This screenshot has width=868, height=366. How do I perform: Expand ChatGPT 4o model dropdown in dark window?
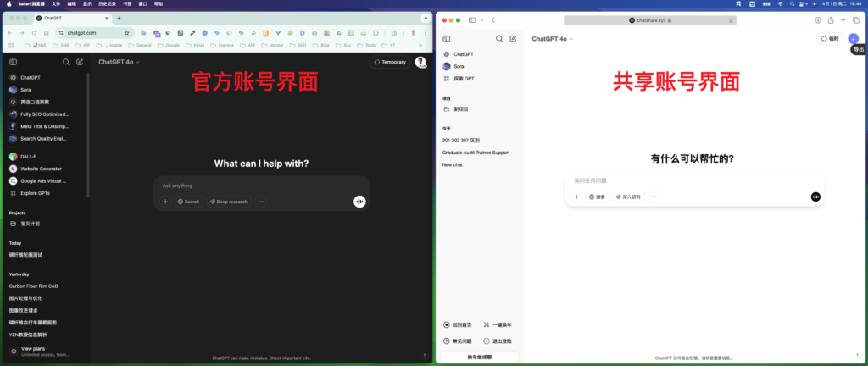[x=119, y=62]
